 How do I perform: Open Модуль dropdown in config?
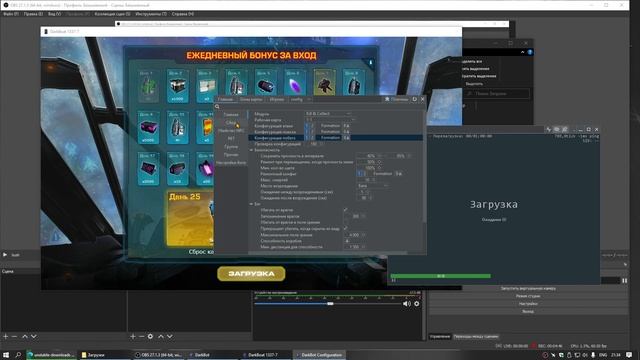(328, 114)
